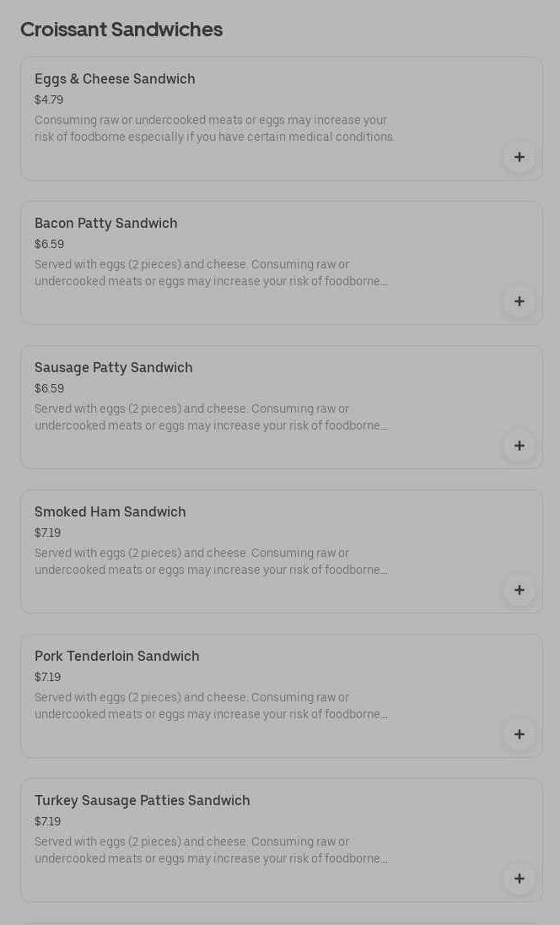Click the Bacon Patty Sandwich description text
The width and height of the screenshot is (560, 925).
211,273
